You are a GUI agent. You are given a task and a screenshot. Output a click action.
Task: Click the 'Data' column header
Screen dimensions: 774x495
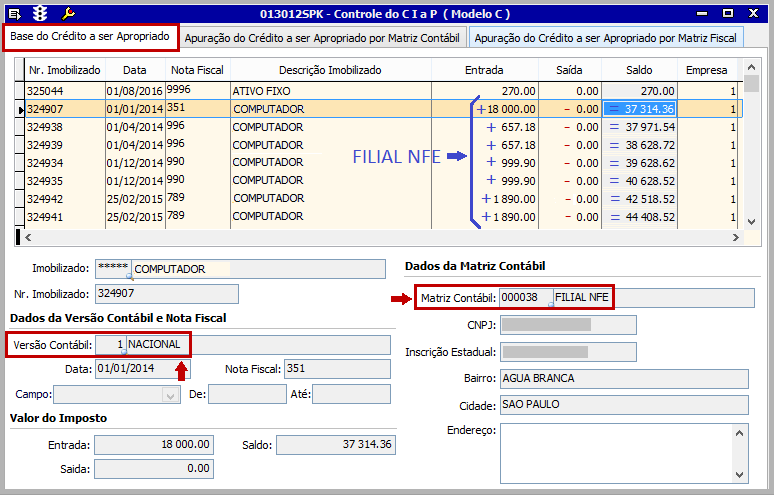[x=135, y=70]
